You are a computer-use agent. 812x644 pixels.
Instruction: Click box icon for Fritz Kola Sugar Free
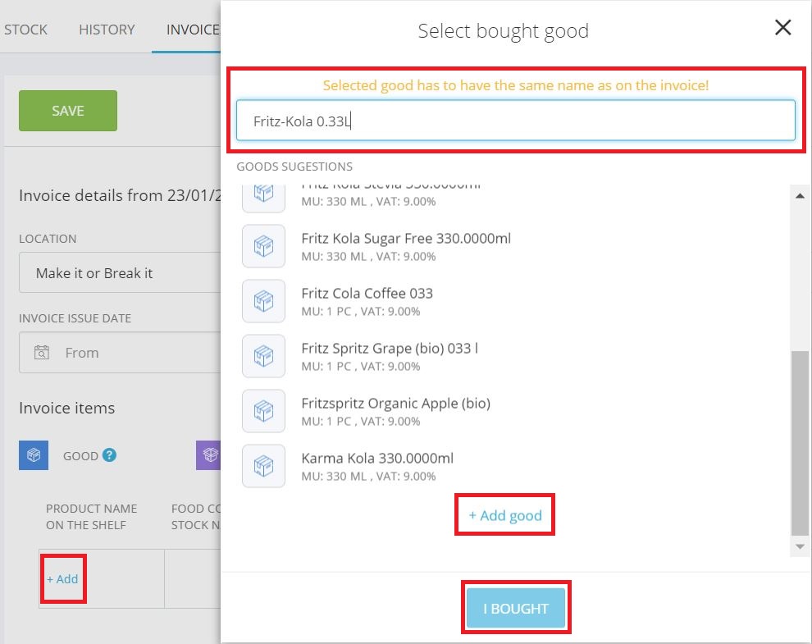(263, 246)
